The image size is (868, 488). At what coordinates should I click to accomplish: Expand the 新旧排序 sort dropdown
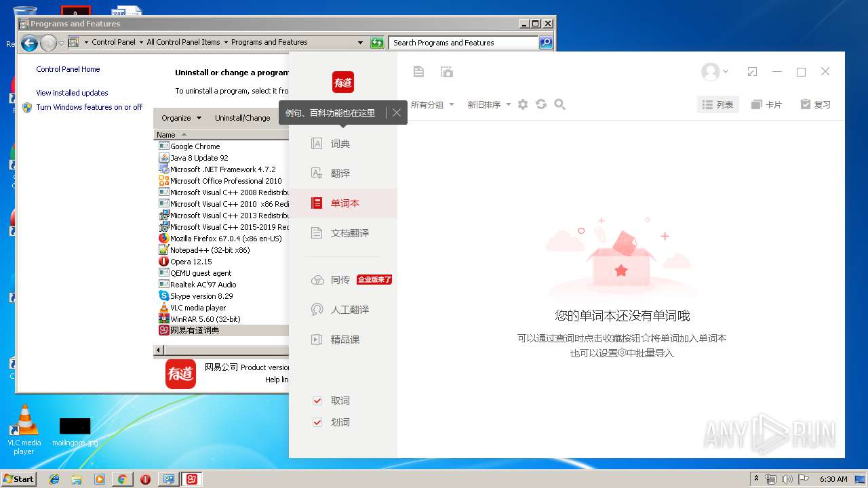[489, 105]
